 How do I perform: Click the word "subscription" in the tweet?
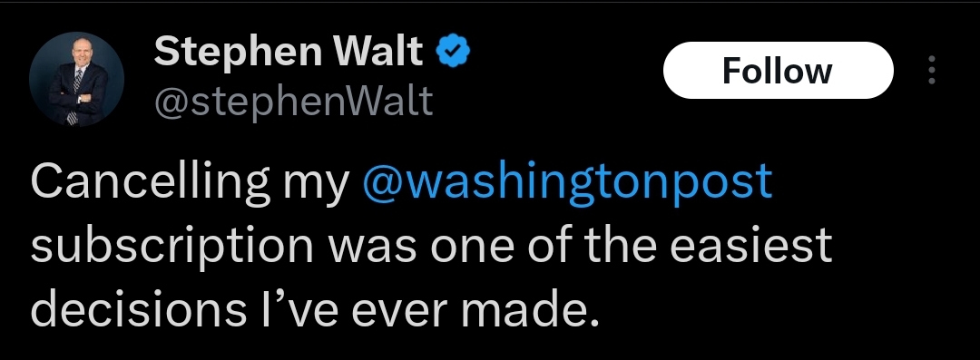click(x=171, y=247)
